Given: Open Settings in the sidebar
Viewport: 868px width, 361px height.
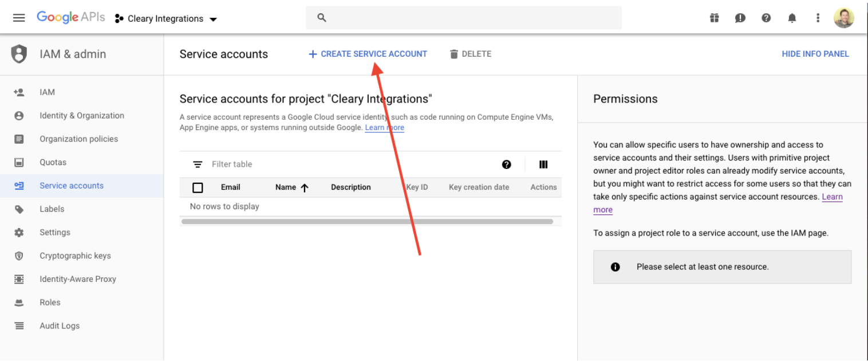Looking at the screenshot, I should tap(55, 233).
